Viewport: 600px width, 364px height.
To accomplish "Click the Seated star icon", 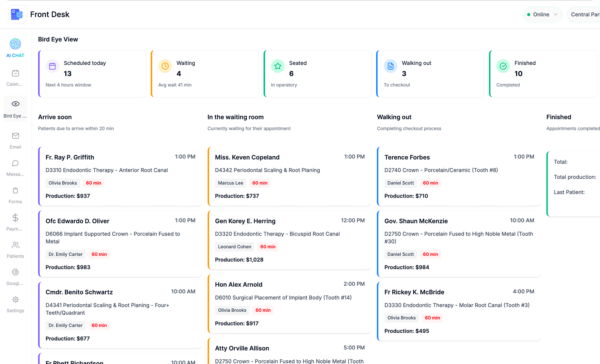I will tap(278, 66).
